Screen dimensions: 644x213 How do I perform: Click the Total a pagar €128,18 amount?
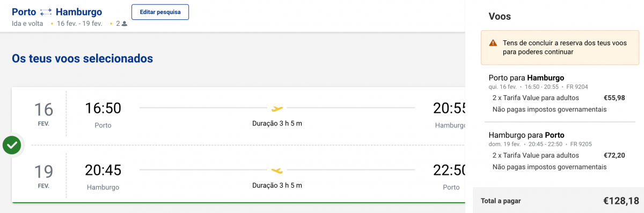621,201
